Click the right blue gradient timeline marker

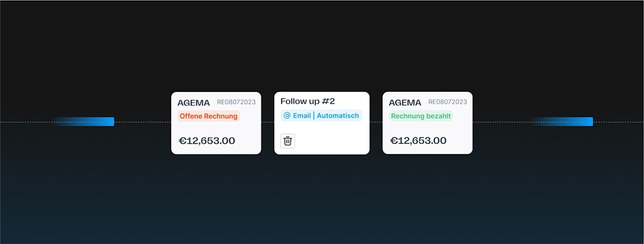click(562, 122)
